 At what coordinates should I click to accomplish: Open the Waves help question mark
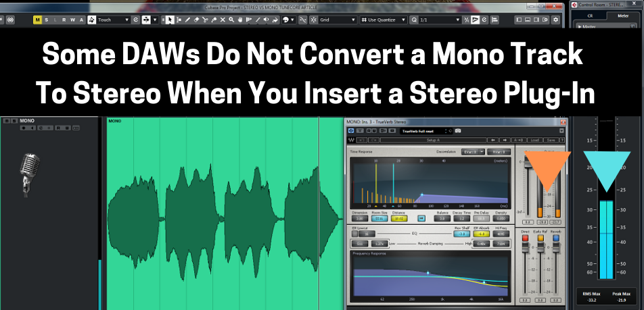tap(562, 140)
